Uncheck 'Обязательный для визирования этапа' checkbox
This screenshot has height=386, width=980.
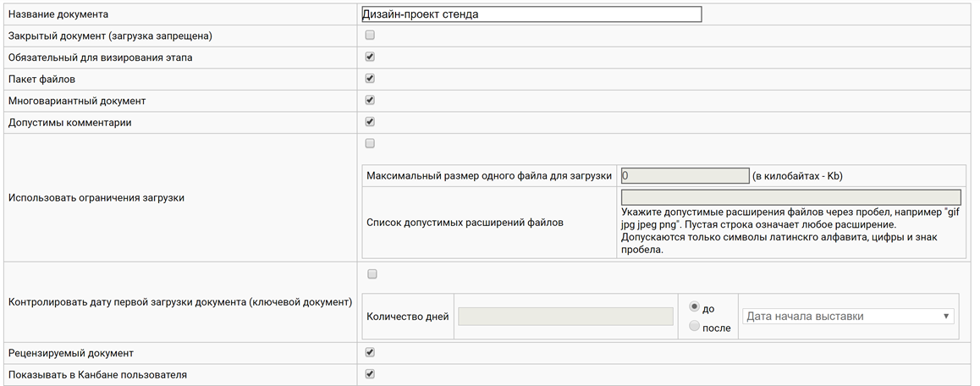tap(370, 58)
